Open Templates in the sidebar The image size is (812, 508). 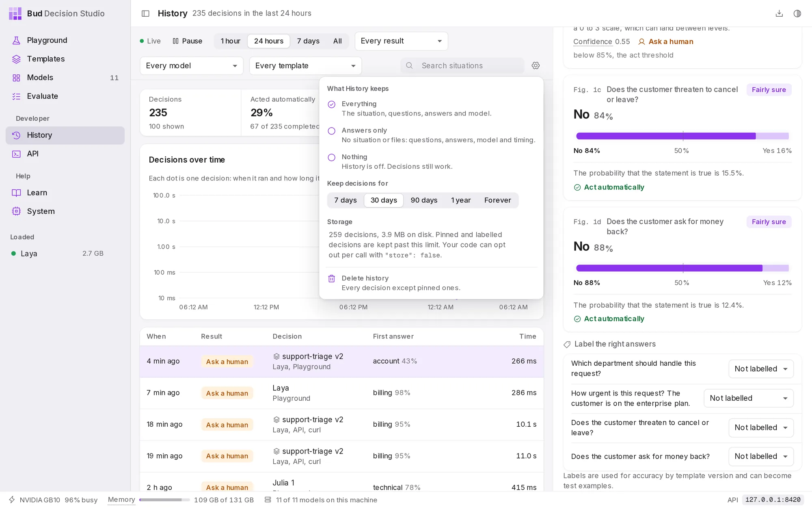(x=65, y=59)
